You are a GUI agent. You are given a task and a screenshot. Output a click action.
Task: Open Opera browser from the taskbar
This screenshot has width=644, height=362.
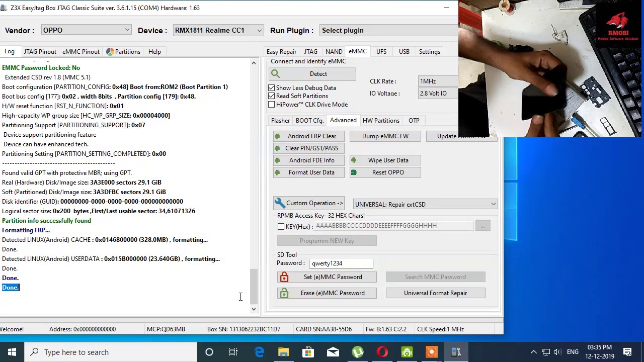(382, 352)
